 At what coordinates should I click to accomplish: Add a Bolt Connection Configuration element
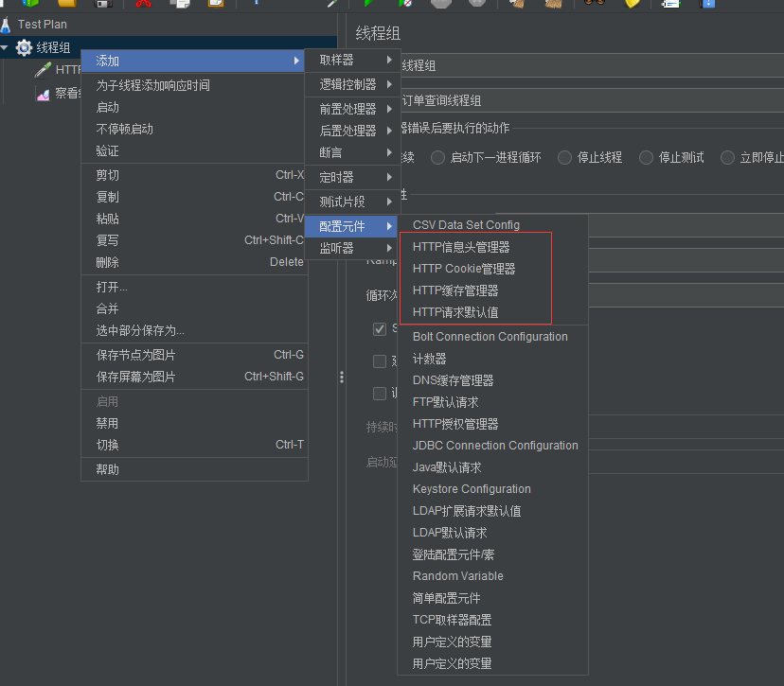(x=492, y=337)
